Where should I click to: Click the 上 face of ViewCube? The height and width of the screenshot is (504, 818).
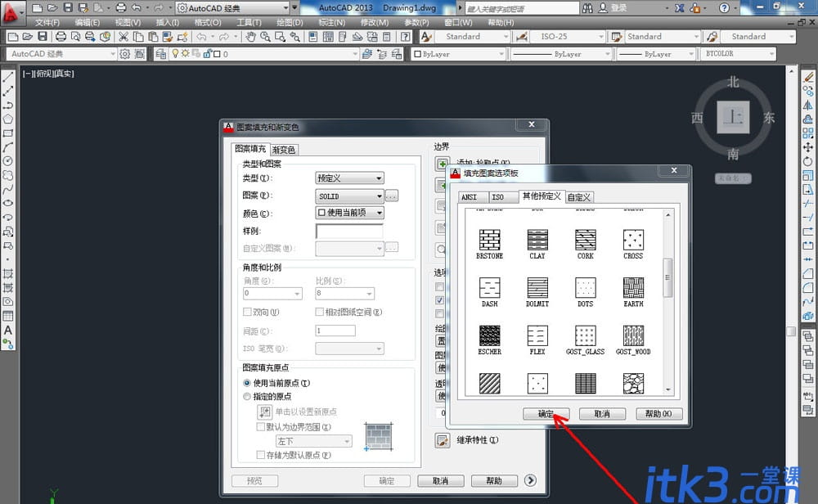point(733,117)
